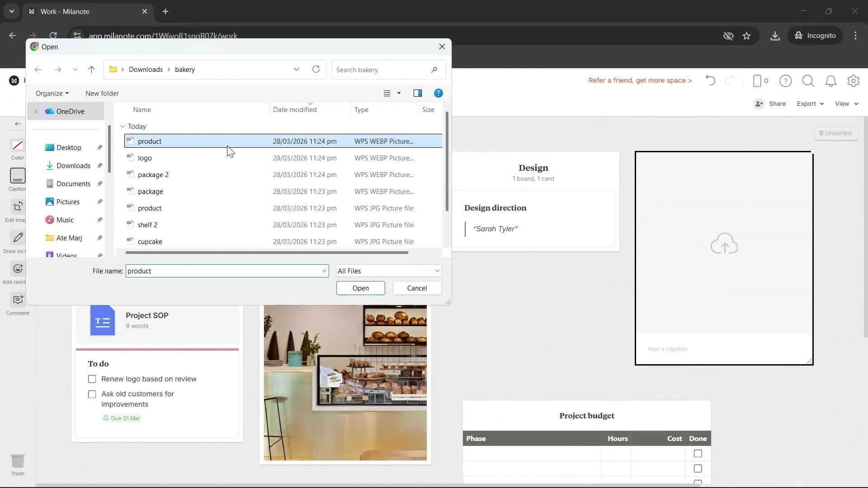Open the All Files type dropdown

coord(388,271)
